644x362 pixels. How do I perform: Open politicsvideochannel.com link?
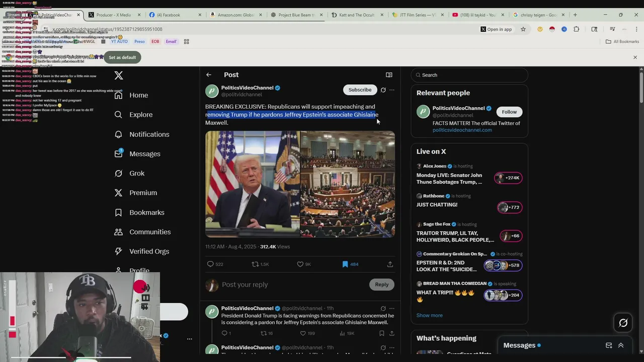462,130
